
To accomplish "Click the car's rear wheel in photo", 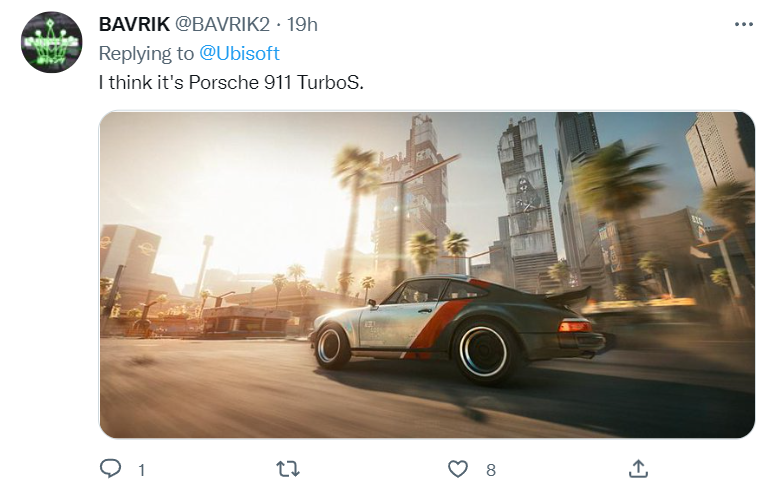I will (x=483, y=351).
